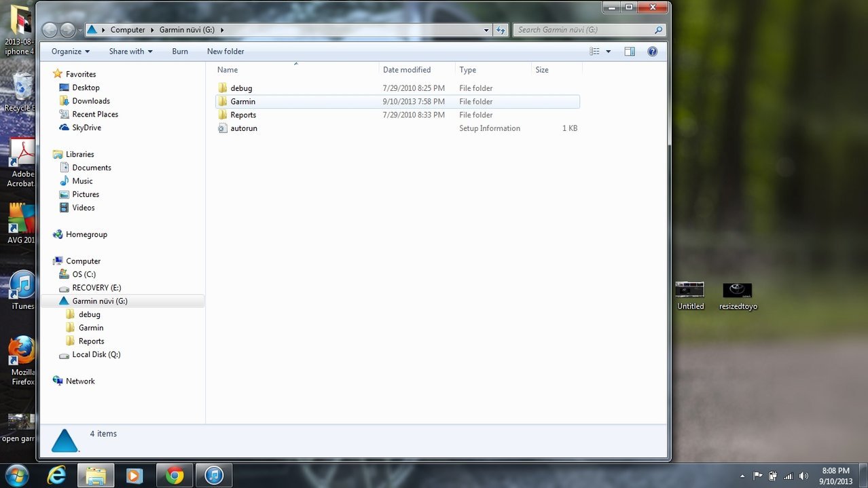Select Desktop under Favorites
The image size is (868, 488).
coord(86,88)
